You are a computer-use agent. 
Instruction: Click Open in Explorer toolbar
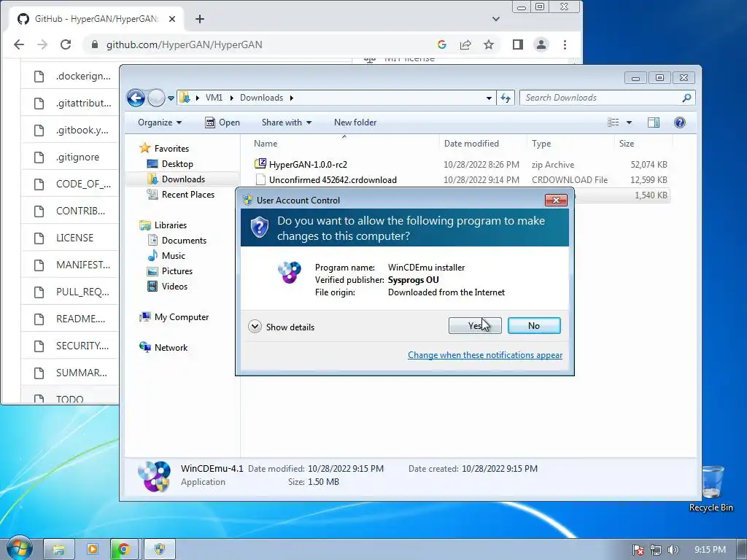click(222, 122)
